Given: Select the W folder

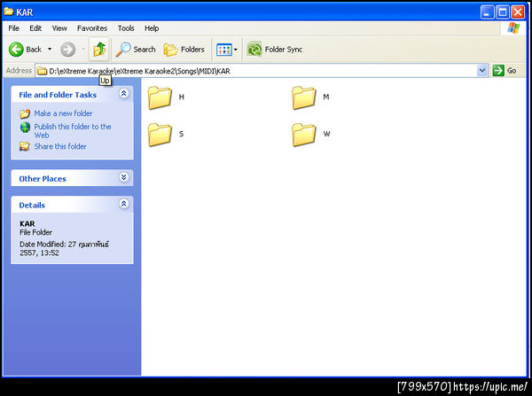Looking at the screenshot, I should (310, 135).
